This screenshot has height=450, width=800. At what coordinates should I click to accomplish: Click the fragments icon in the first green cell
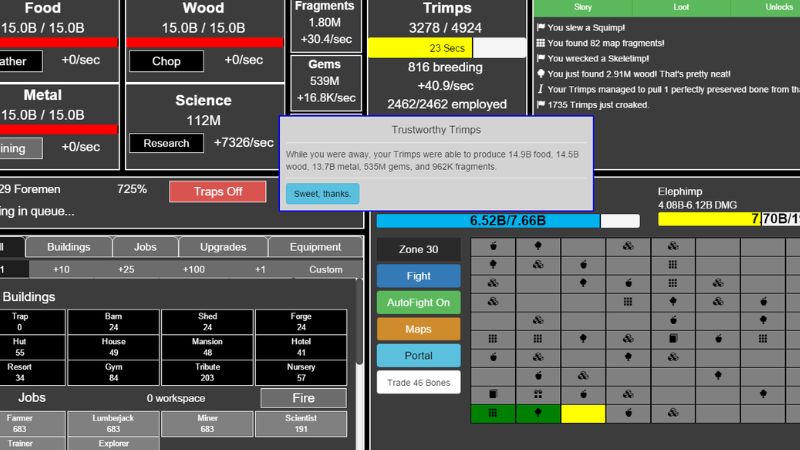[x=493, y=413]
